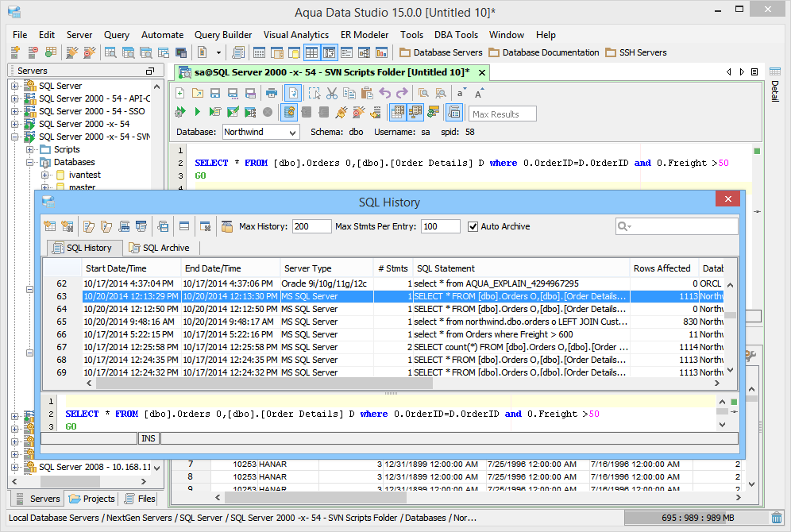Screen dimensions: 791x532
Task: Expand the Scripts tree node
Action: coord(31,149)
